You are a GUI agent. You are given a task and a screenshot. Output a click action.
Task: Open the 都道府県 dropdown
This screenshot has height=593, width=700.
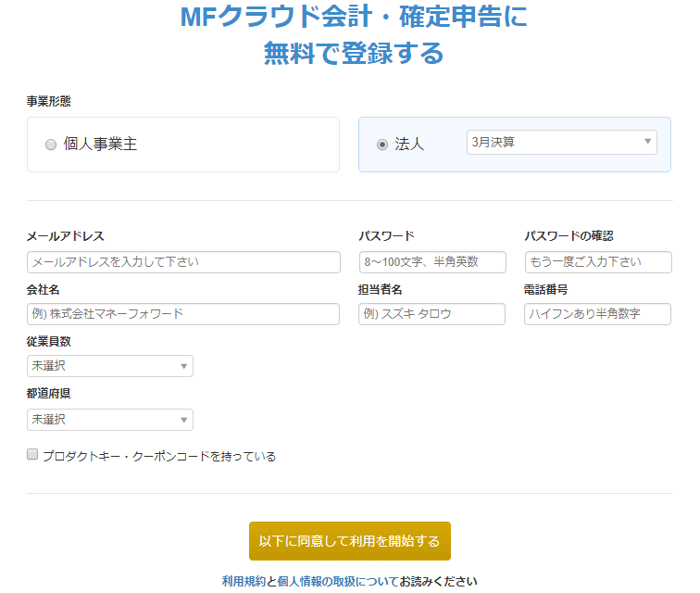[110, 420]
